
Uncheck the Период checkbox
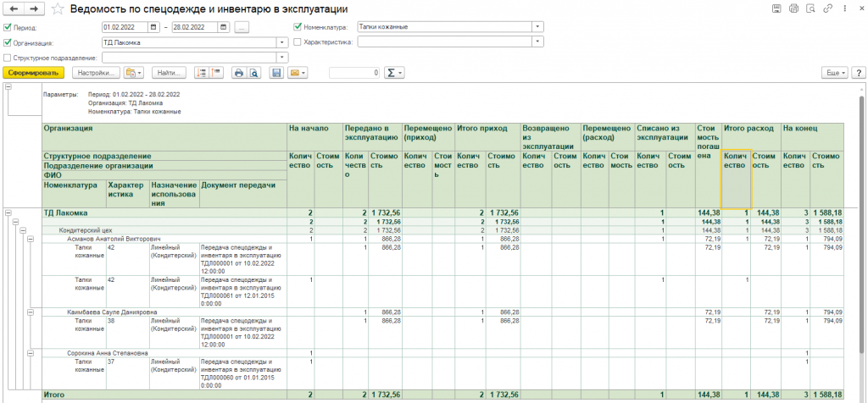click(8, 27)
